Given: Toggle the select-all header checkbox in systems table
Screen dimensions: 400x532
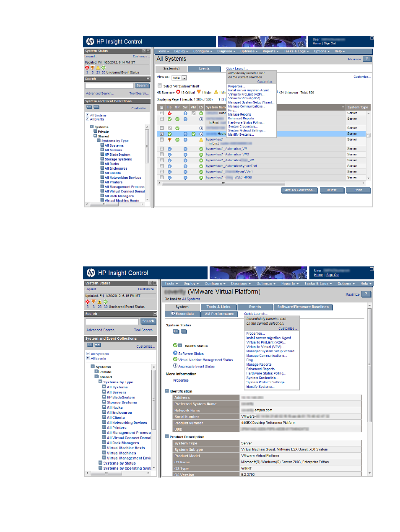Looking at the screenshot, I should point(161,108).
